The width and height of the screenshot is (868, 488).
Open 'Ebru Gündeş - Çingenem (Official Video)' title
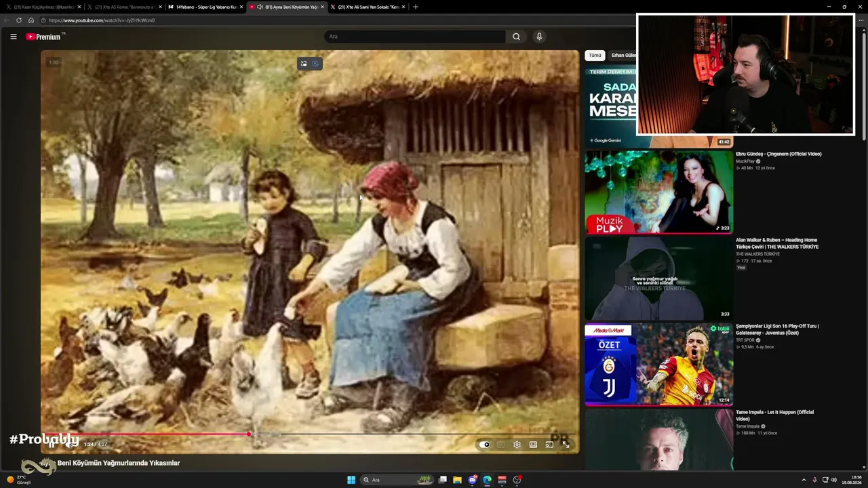[x=778, y=154]
